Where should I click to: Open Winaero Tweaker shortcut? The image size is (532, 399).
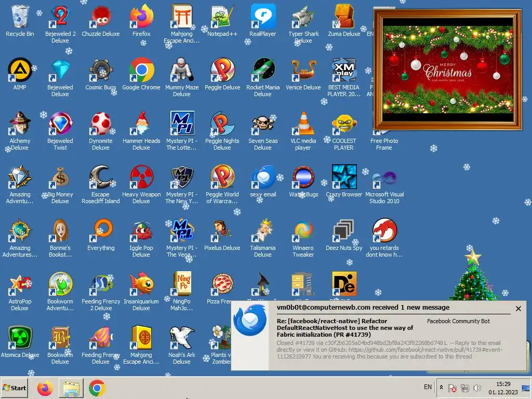tap(303, 230)
